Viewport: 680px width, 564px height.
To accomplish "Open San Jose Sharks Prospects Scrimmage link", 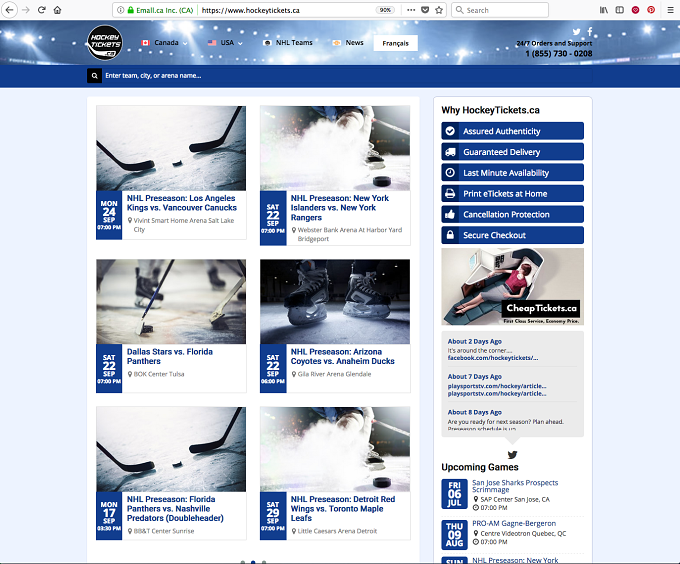I will tap(515, 486).
